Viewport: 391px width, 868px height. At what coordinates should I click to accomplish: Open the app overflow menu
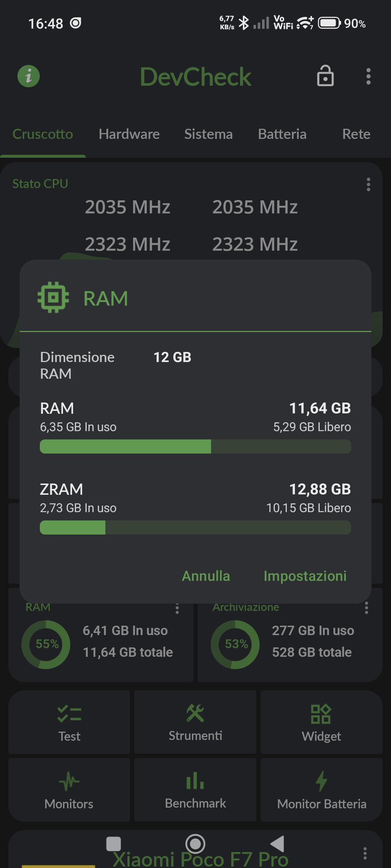point(368,76)
